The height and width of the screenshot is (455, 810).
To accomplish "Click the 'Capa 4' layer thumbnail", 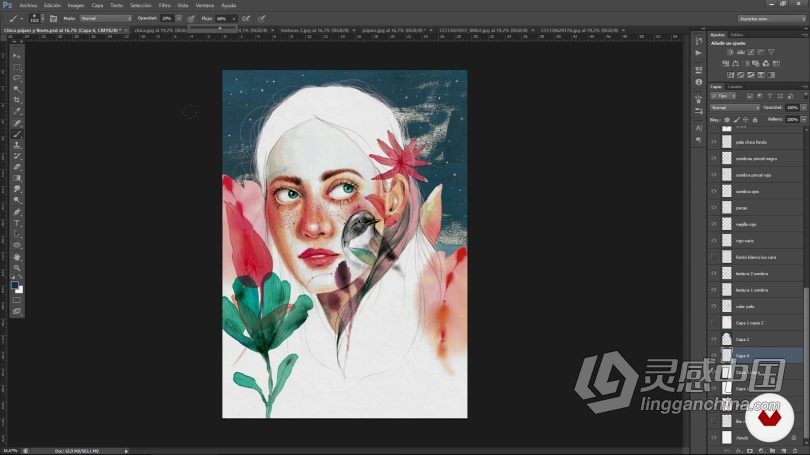I will coord(727,355).
